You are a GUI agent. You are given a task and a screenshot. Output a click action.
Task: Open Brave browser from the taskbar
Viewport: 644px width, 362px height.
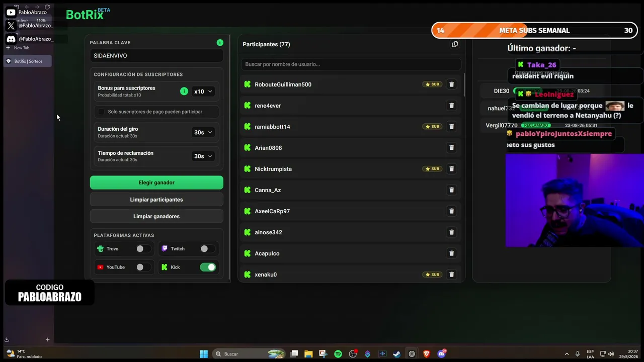(427, 354)
